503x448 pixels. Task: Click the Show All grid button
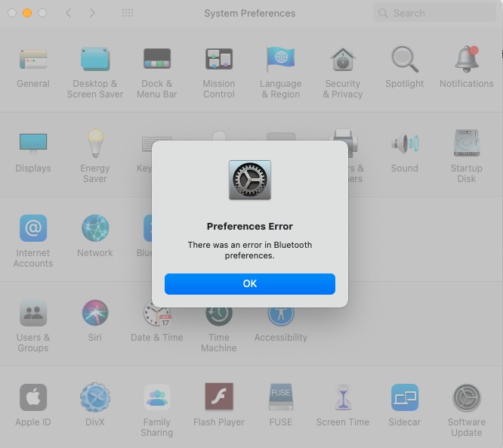tap(128, 13)
